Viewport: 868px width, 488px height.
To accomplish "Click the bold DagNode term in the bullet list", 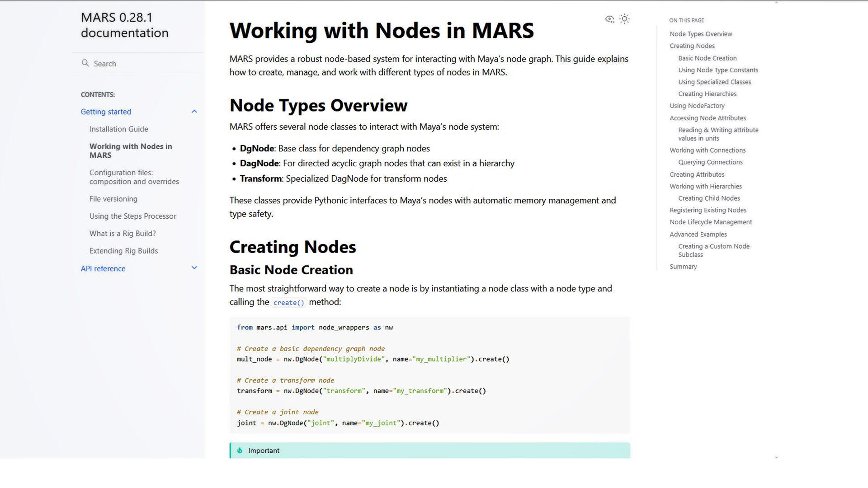I will point(259,164).
